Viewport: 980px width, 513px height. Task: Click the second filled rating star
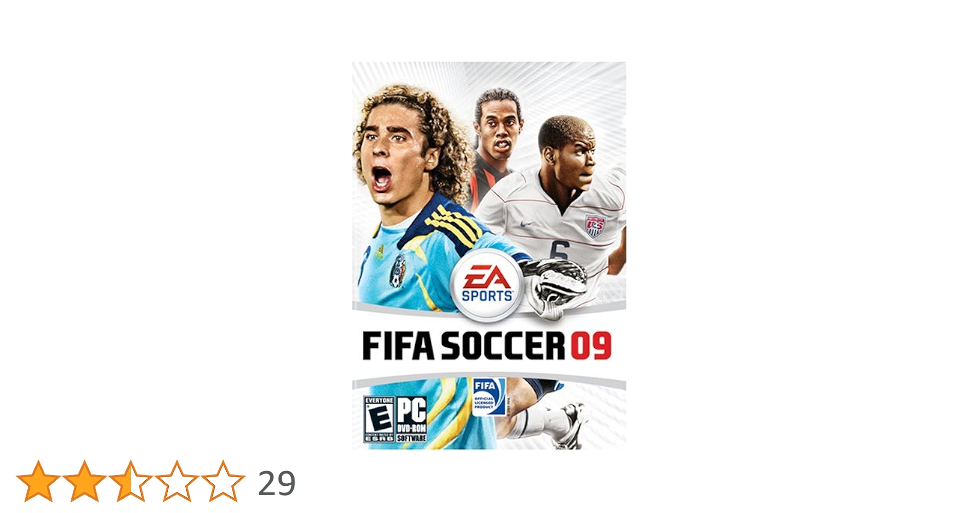(x=85, y=481)
